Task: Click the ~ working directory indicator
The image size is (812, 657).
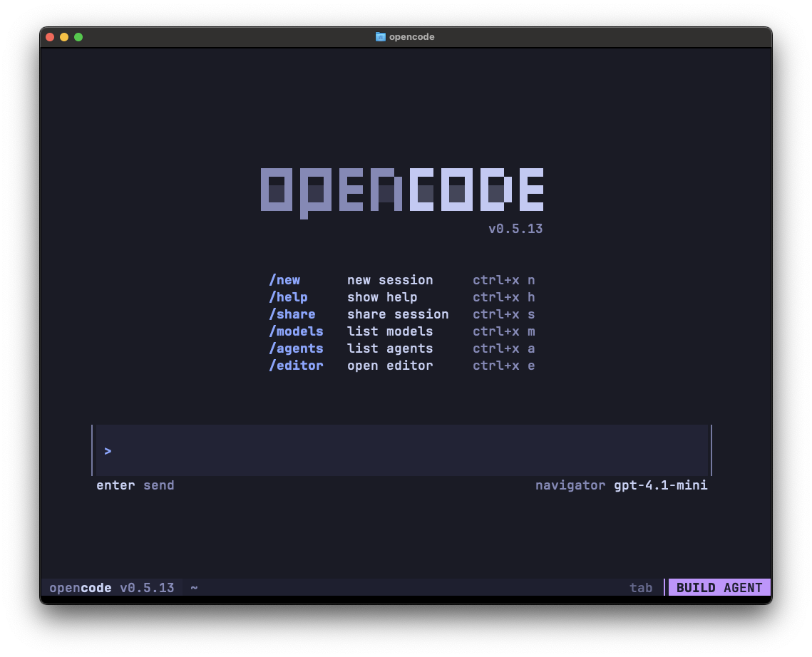Action: click(194, 587)
